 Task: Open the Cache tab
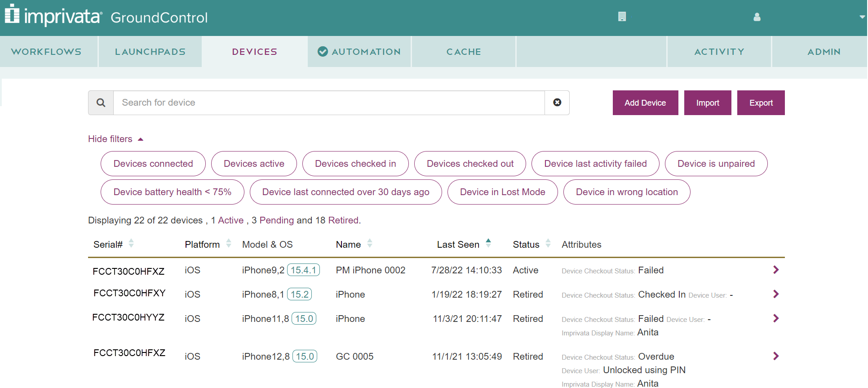pyautogui.click(x=464, y=52)
